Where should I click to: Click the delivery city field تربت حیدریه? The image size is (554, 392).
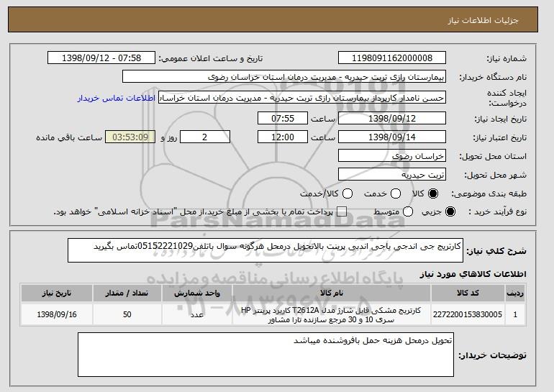392,175
